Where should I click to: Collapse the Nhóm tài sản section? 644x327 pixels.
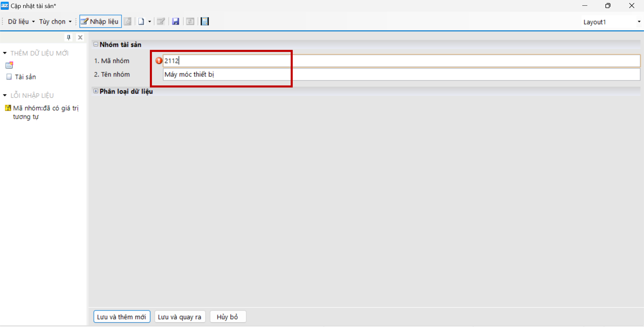click(96, 44)
